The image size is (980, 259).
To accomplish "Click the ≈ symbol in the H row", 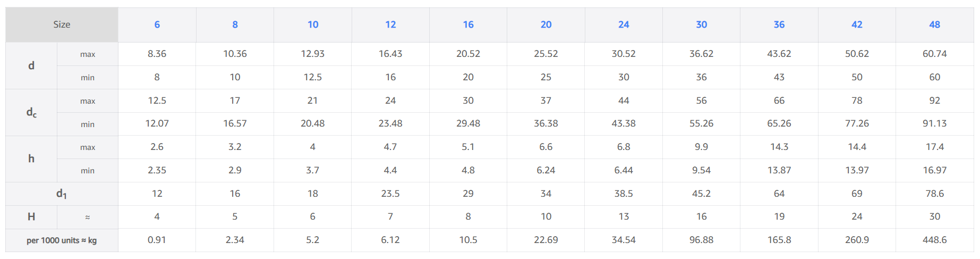I will [88, 217].
